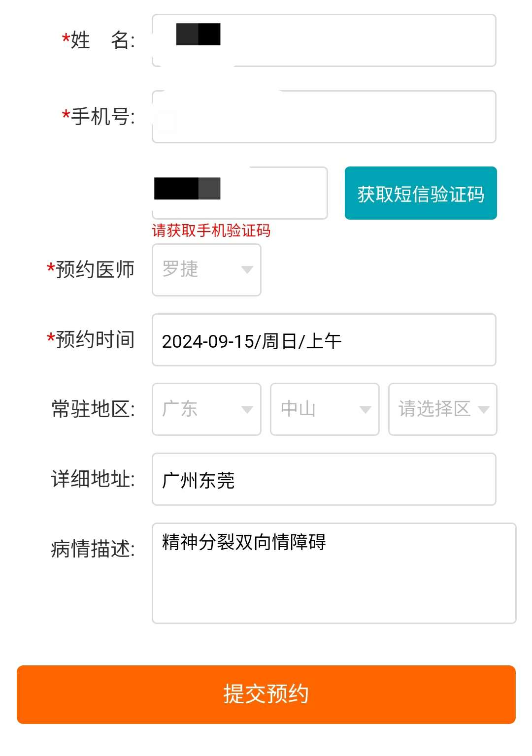Click the red 请获取手机验证码 error message
Viewport: 532px width, 756px height.
click(x=211, y=230)
